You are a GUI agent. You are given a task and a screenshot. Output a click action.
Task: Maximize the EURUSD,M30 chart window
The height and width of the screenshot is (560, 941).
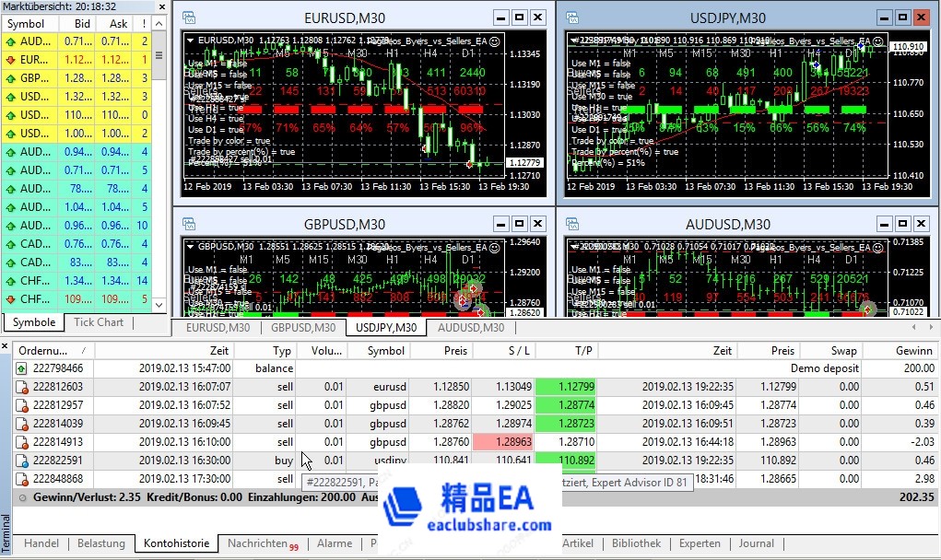520,18
